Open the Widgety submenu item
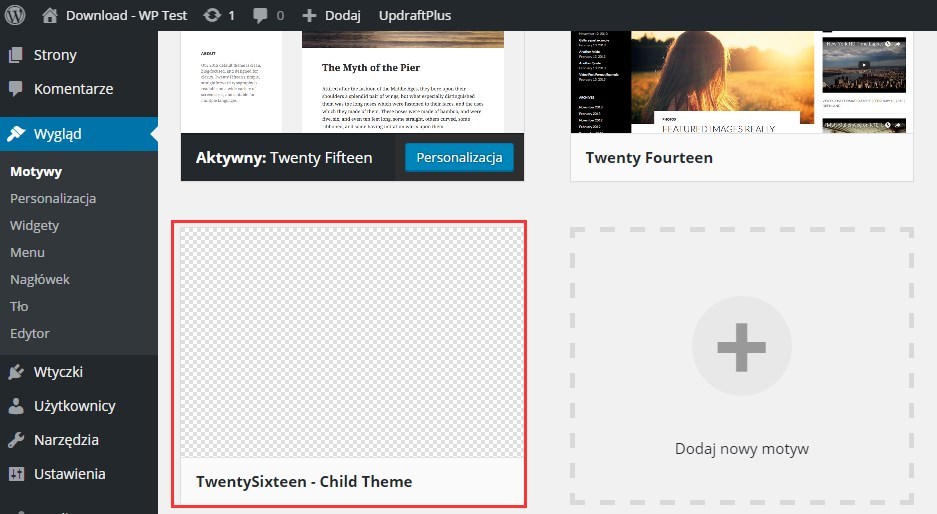The height and width of the screenshot is (514, 937). [35, 226]
